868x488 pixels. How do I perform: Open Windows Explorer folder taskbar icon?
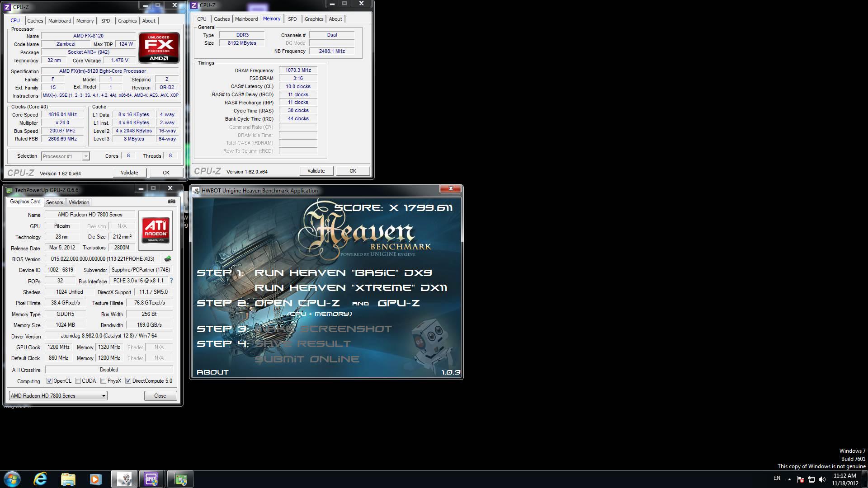tap(68, 479)
